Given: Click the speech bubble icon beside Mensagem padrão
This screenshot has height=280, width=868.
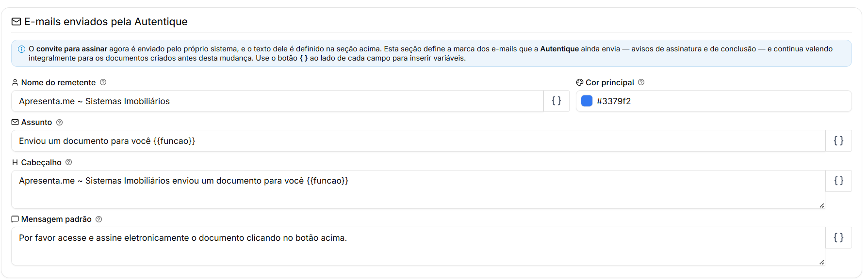Looking at the screenshot, I should 15,219.
